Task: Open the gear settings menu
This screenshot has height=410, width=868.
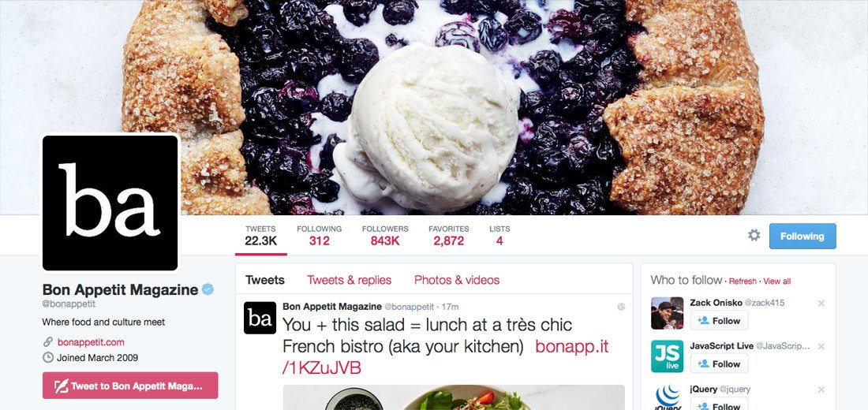Action: pos(754,235)
